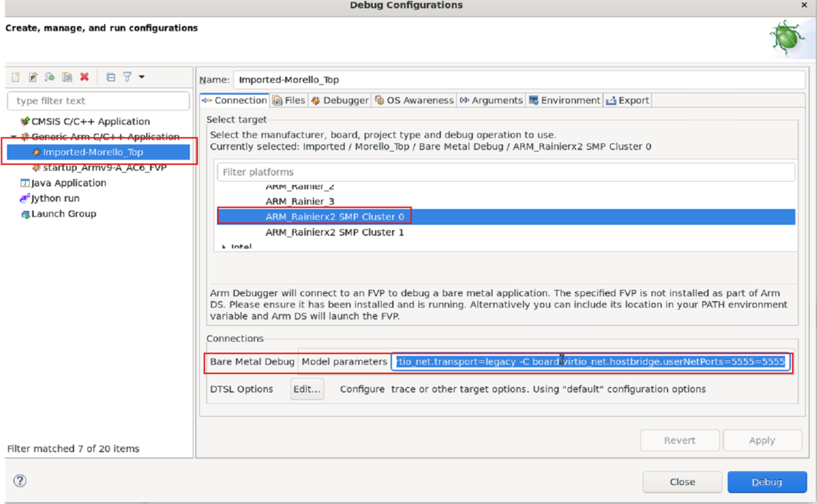Viewport: 817px width, 504px height.
Task: Select ARM_Rainierx2 SMP Cluster 1 target
Action: click(334, 232)
